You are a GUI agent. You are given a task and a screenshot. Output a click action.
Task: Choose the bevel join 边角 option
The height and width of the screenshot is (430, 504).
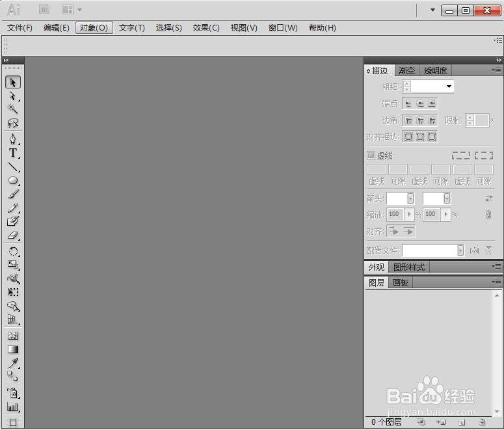(432, 120)
